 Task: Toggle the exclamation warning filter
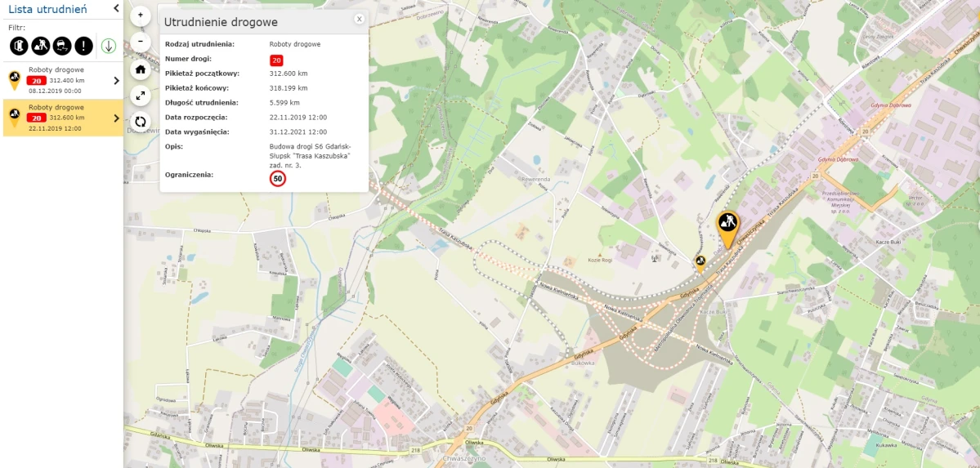pos(83,46)
